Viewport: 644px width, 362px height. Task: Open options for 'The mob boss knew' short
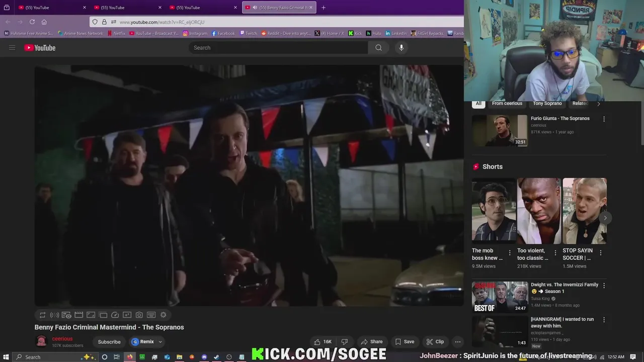point(510,253)
